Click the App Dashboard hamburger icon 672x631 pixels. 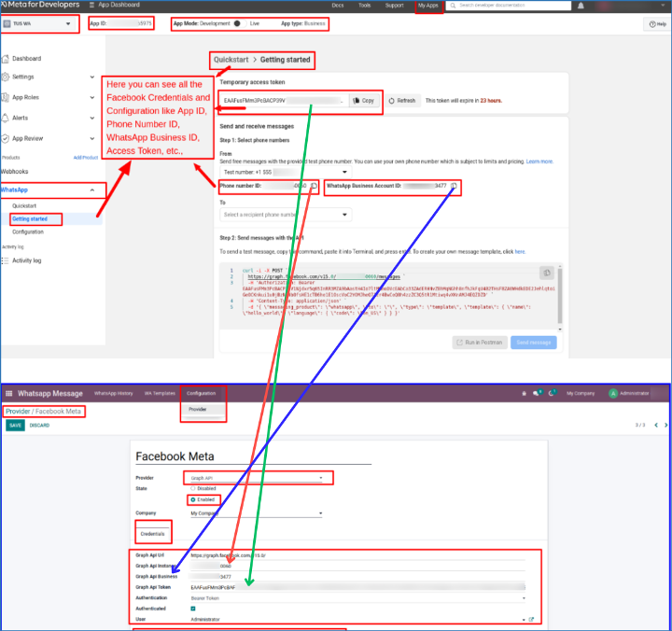(x=91, y=5)
